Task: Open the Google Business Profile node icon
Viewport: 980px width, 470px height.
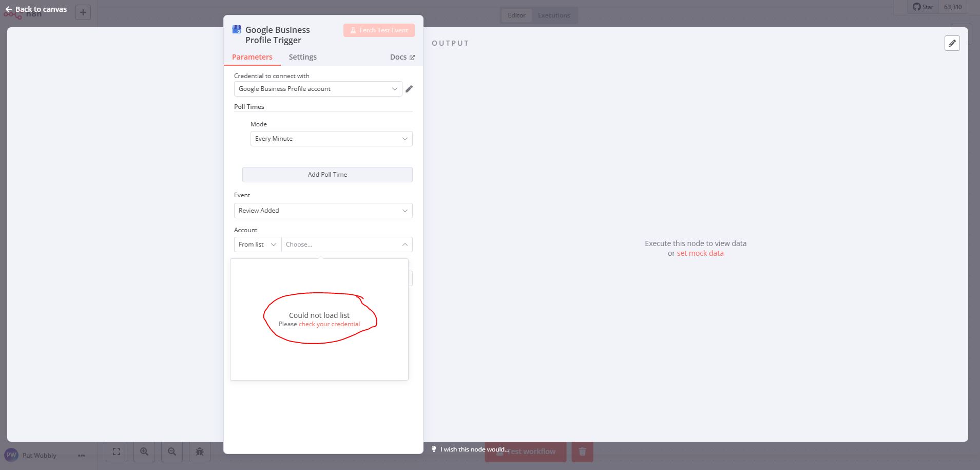Action: tap(237, 29)
